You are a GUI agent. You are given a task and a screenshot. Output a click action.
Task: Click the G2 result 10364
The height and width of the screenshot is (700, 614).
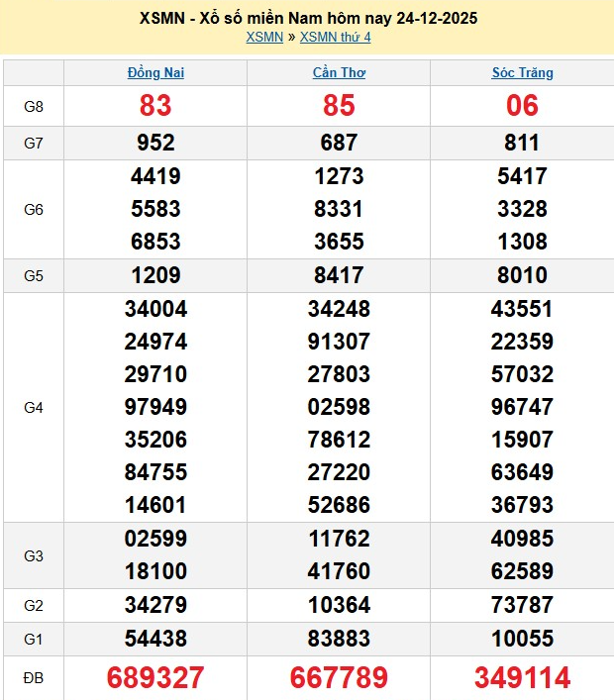point(339,605)
